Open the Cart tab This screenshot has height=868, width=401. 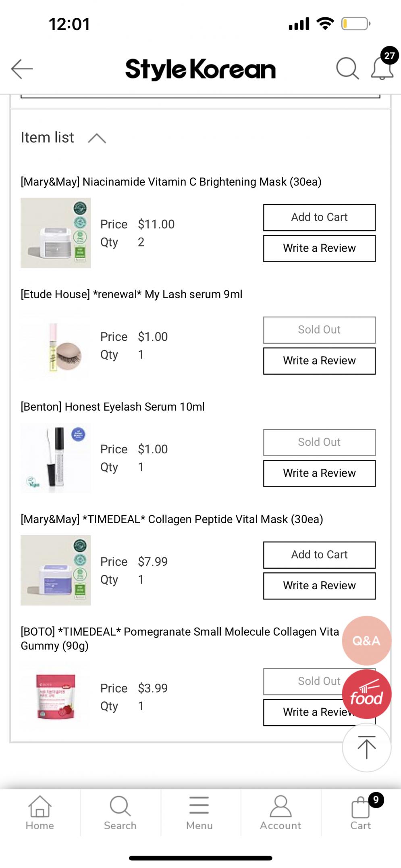click(x=361, y=812)
